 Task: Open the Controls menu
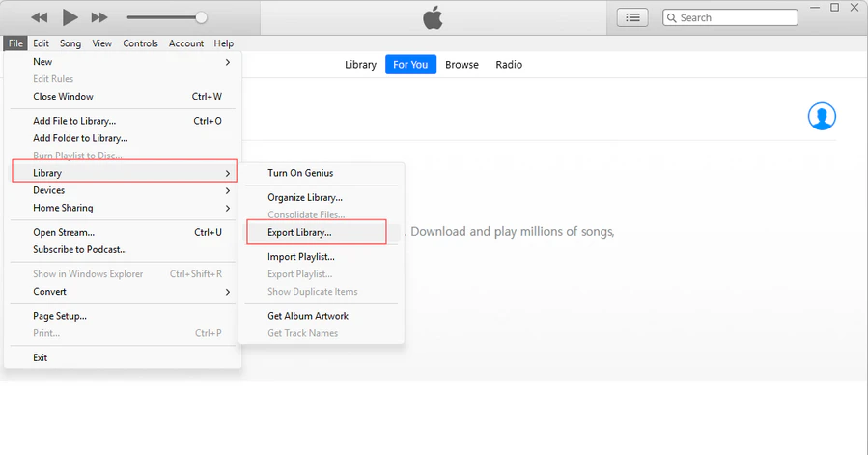(140, 43)
